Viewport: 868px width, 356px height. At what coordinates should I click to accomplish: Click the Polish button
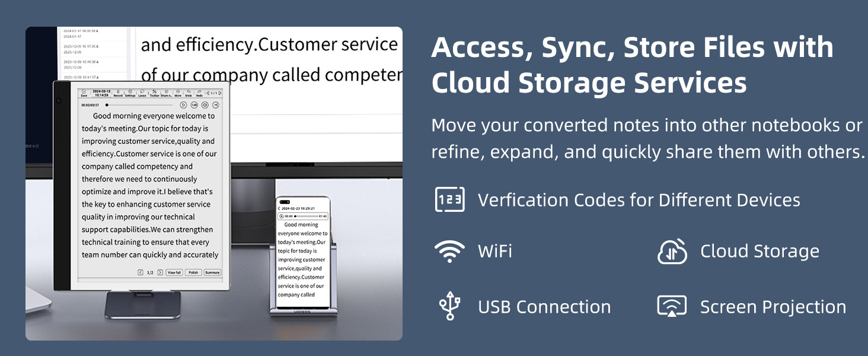(193, 272)
